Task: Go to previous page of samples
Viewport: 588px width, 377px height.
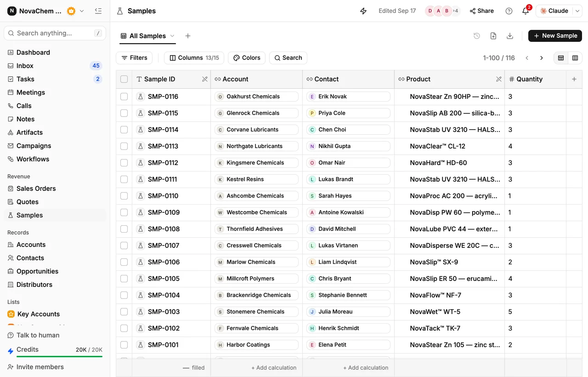Action: pyautogui.click(x=527, y=58)
